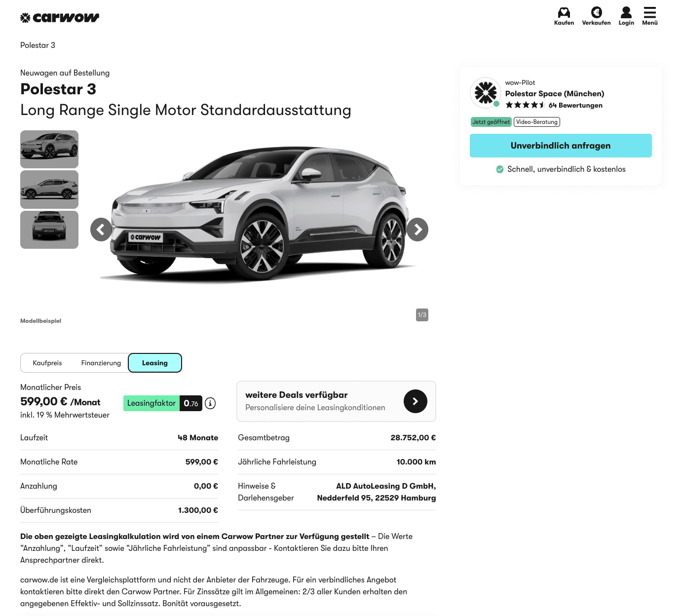
Task: Open the Kaufen icon in header
Action: pyautogui.click(x=564, y=13)
